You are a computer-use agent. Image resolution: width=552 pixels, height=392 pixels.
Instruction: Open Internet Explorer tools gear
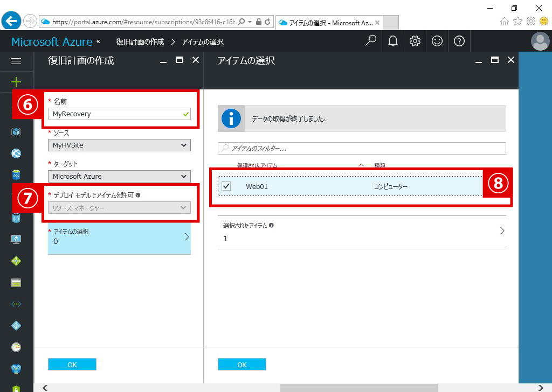coord(531,22)
